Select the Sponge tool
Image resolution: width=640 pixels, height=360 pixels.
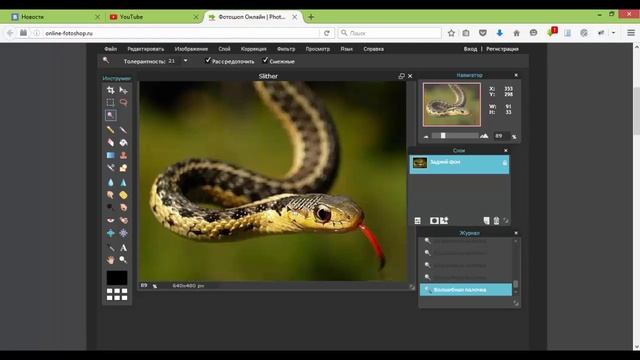123,195
